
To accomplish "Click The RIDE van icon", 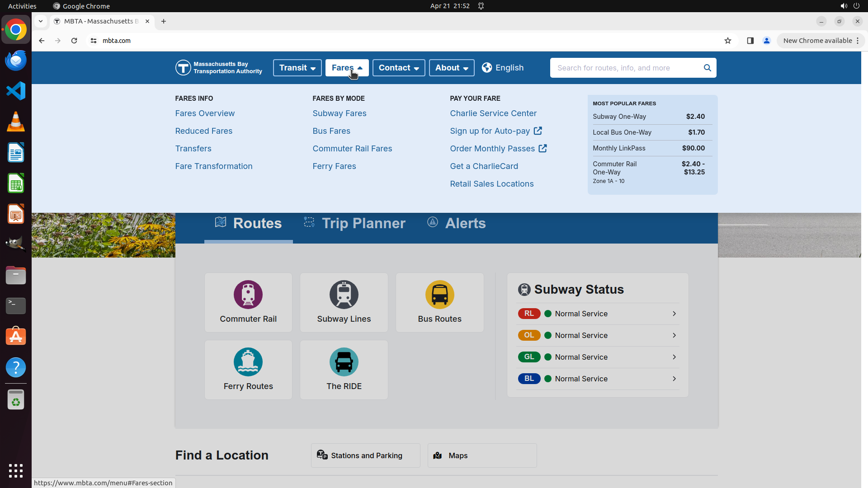I will tap(344, 362).
